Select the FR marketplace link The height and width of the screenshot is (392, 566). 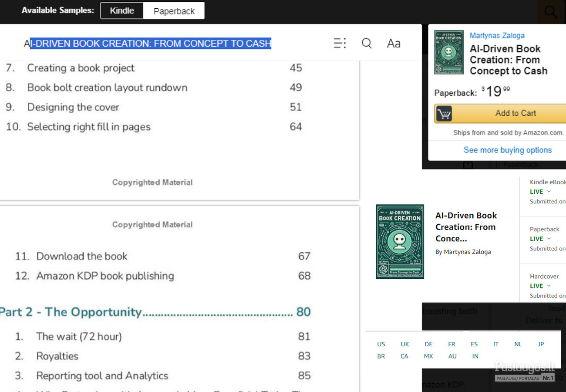click(x=451, y=344)
